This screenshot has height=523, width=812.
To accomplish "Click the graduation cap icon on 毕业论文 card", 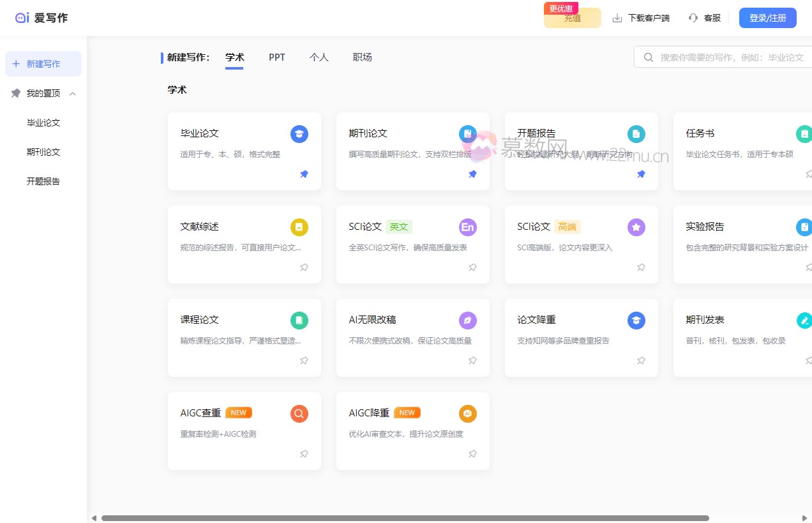I will [299, 134].
